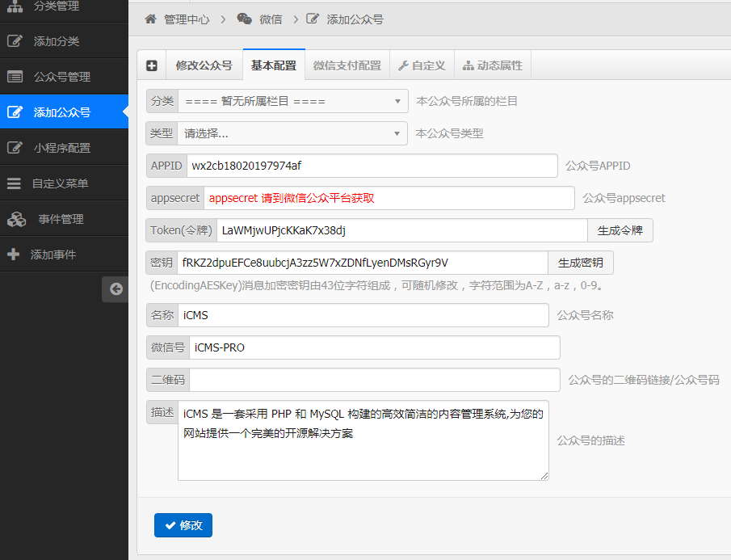731x560 pixels.
Task: Click 添加公众号 breadcrumb text
Action: [x=355, y=19]
